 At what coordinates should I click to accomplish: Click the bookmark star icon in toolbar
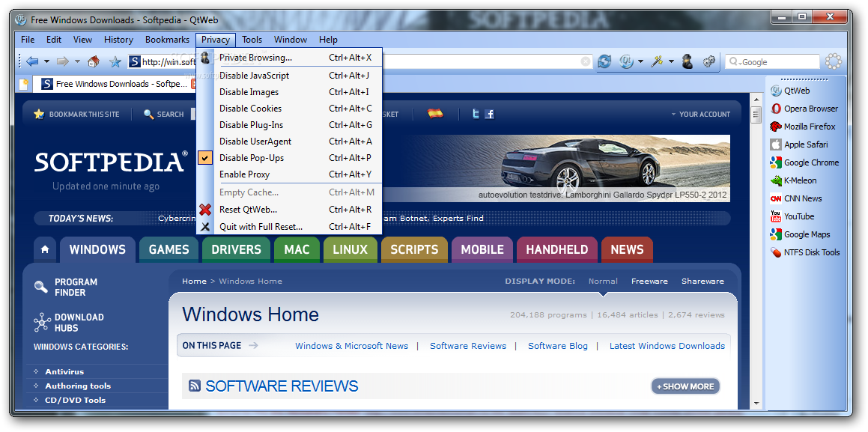pos(115,61)
